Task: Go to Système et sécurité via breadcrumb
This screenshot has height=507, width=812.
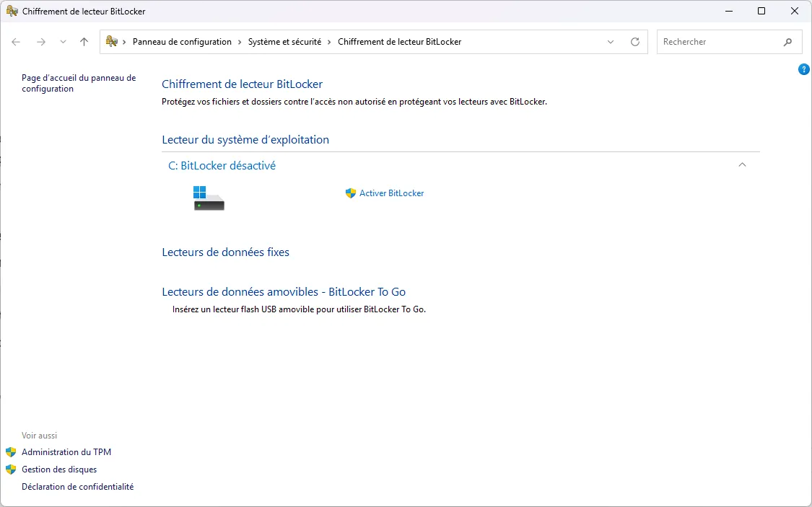Action: pos(285,42)
